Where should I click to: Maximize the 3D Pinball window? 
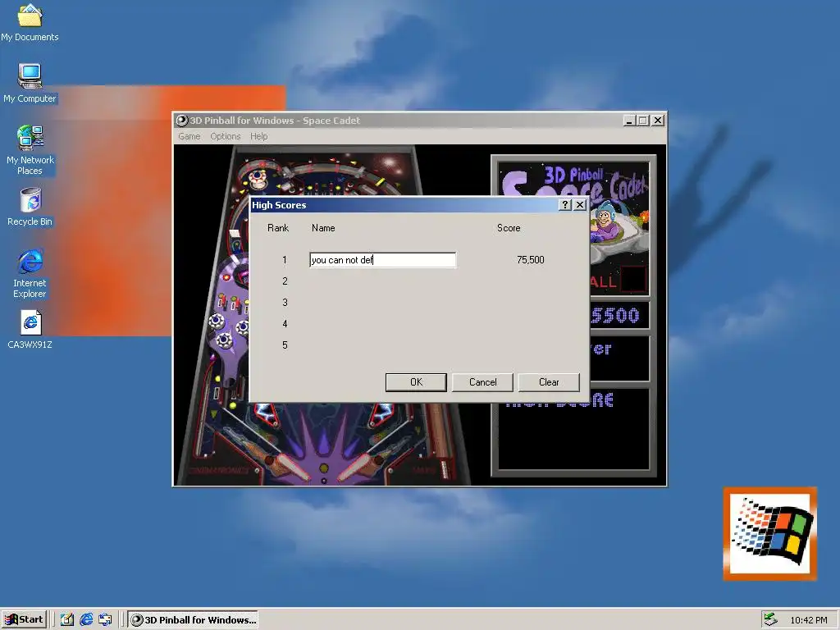(x=643, y=121)
